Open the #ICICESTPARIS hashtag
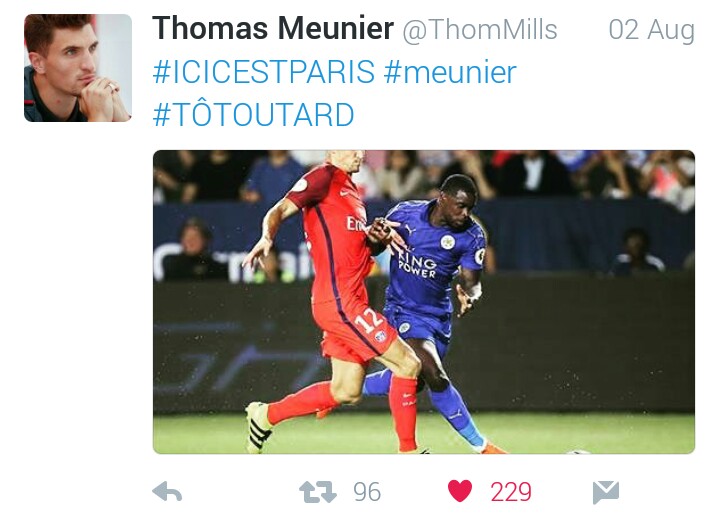The width and height of the screenshot is (720, 516). point(264,72)
